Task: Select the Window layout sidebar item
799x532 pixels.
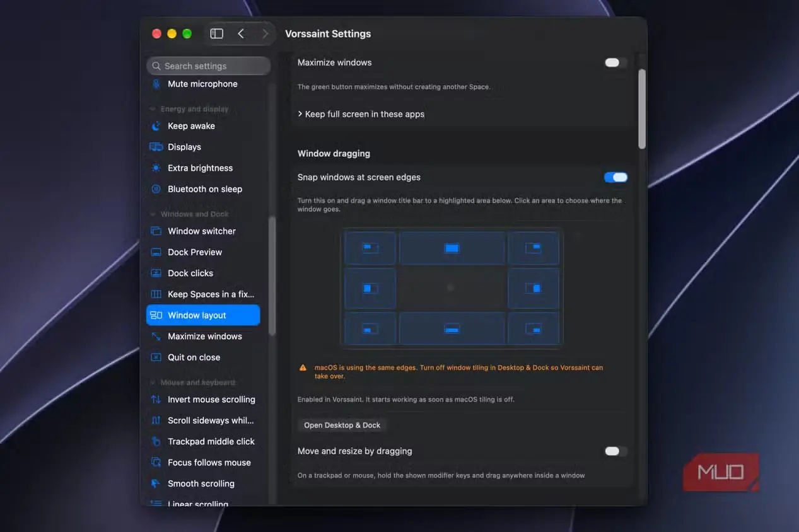Action: [203, 315]
